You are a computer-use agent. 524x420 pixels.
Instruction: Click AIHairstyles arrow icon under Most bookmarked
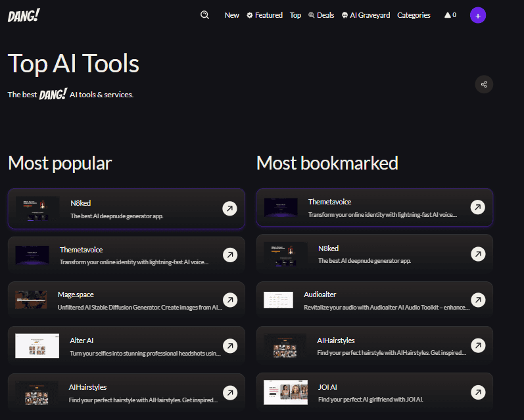click(478, 345)
